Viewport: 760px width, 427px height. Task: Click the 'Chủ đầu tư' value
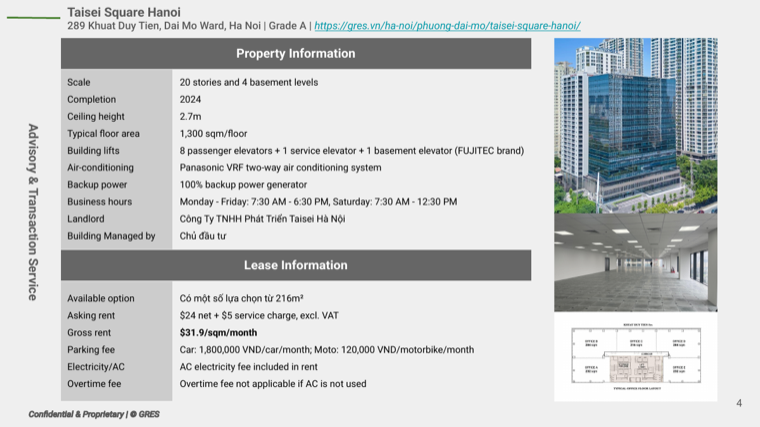pos(203,236)
